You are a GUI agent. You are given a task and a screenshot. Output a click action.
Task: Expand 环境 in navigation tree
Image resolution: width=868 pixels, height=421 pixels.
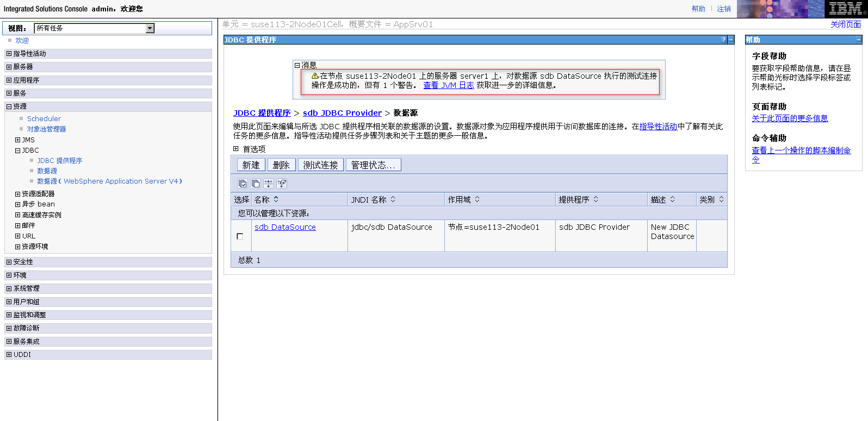click(x=9, y=275)
